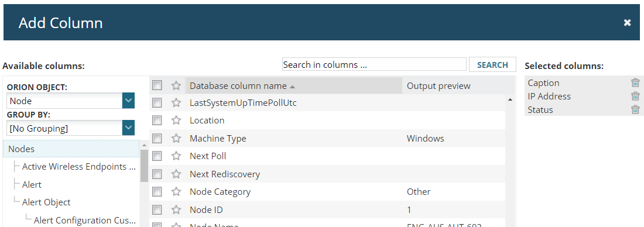This screenshot has width=644, height=227.
Task: Select Active Wireless Endpoints tree item
Action: pyautogui.click(x=78, y=166)
